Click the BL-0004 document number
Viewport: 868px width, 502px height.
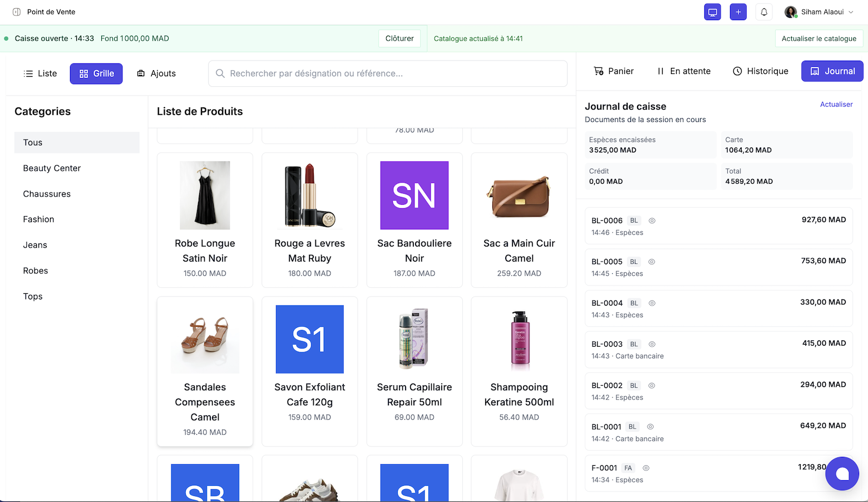pyautogui.click(x=607, y=303)
